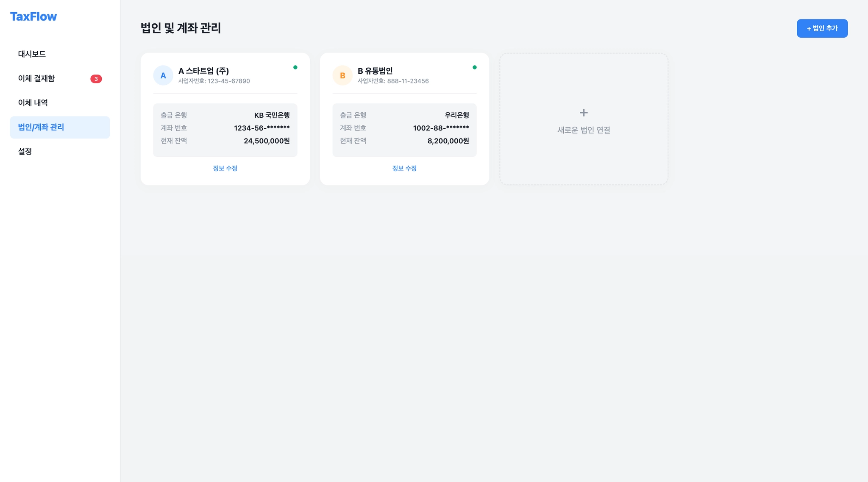Open the 대시보드 menu
This screenshot has height=482, width=868.
[32, 54]
